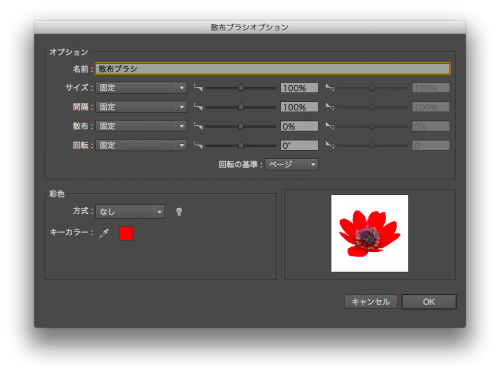Open the 彩色 方式 dropdown set to なし
500x375 pixels.
click(130, 212)
